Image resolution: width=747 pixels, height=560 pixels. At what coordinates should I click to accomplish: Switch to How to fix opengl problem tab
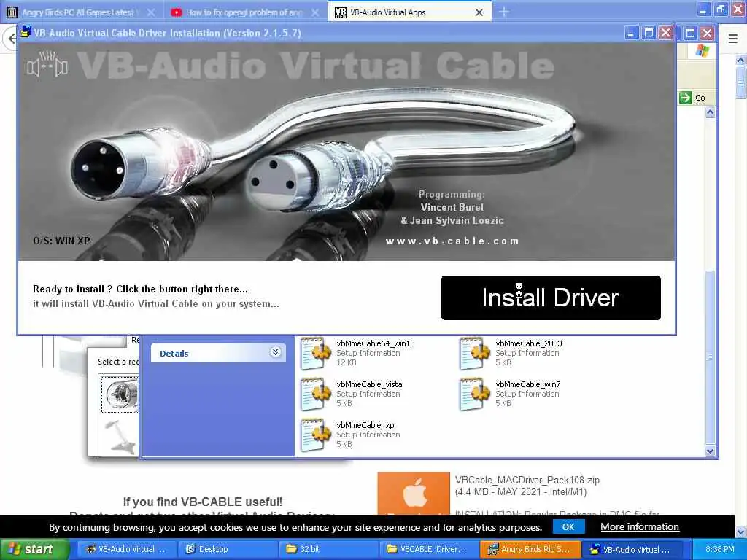(244, 12)
